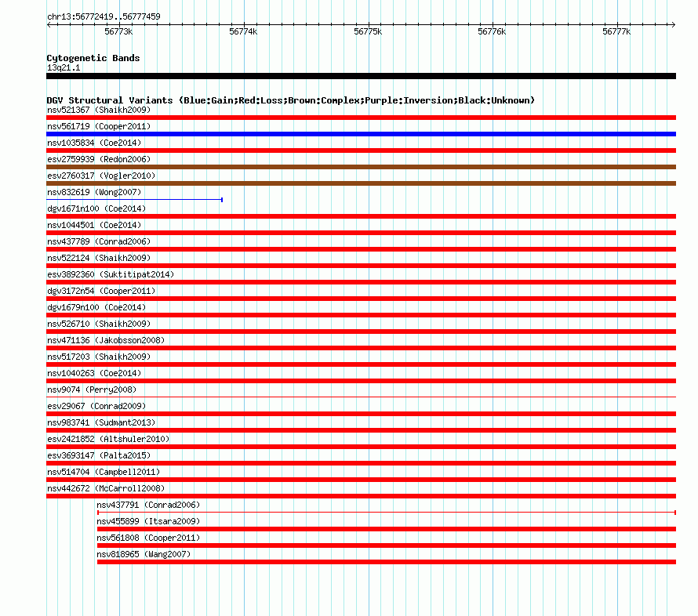Open esv3693147 (Palta2015) label
Image resolution: width=698 pixels, height=616 pixels.
99,455
